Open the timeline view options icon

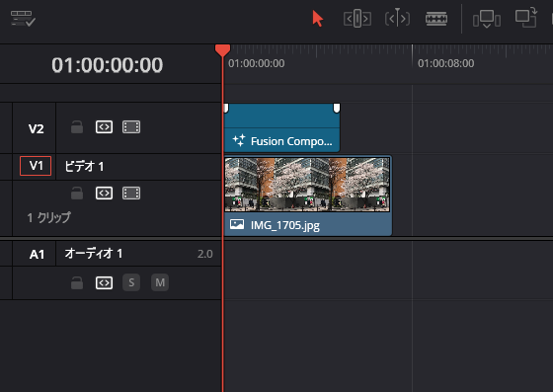[x=23, y=19]
